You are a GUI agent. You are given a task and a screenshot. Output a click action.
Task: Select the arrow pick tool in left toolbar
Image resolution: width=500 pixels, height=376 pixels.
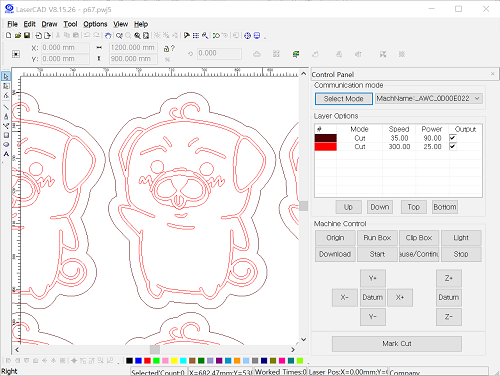coord(6,77)
